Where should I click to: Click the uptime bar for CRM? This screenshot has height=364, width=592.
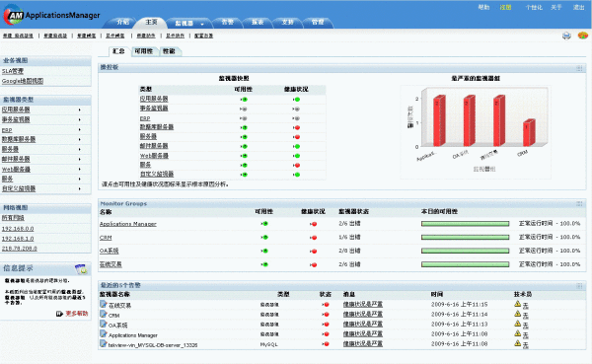tap(465, 238)
